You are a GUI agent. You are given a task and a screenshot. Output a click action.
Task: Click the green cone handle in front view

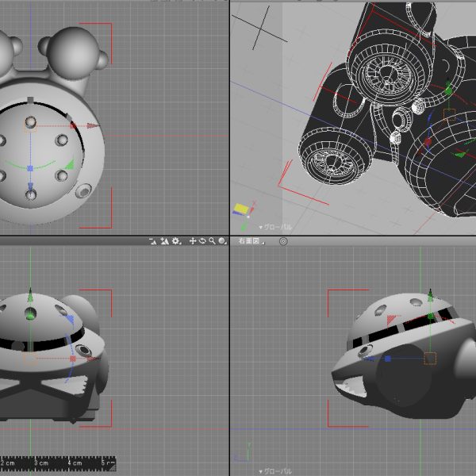pos(30,297)
